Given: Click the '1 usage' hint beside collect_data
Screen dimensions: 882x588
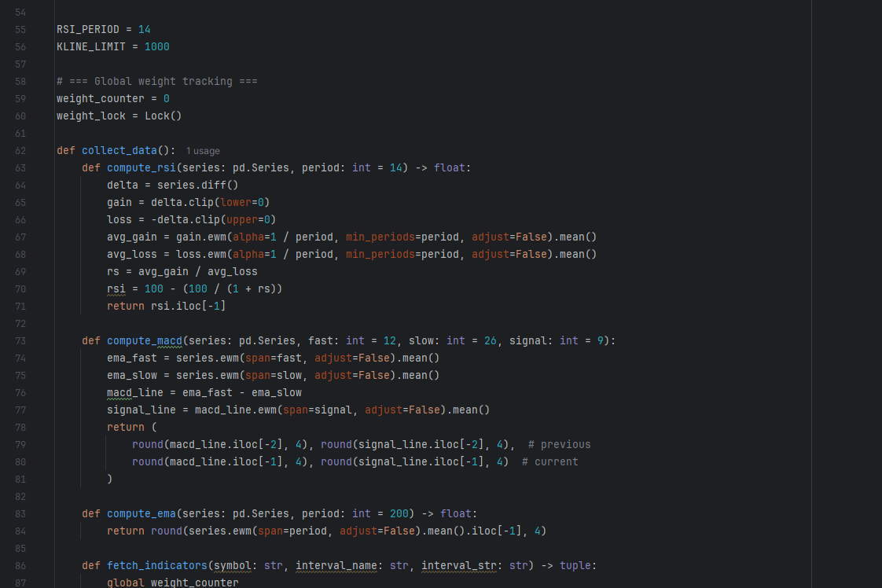Looking at the screenshot, I should [x=203, y=151].
